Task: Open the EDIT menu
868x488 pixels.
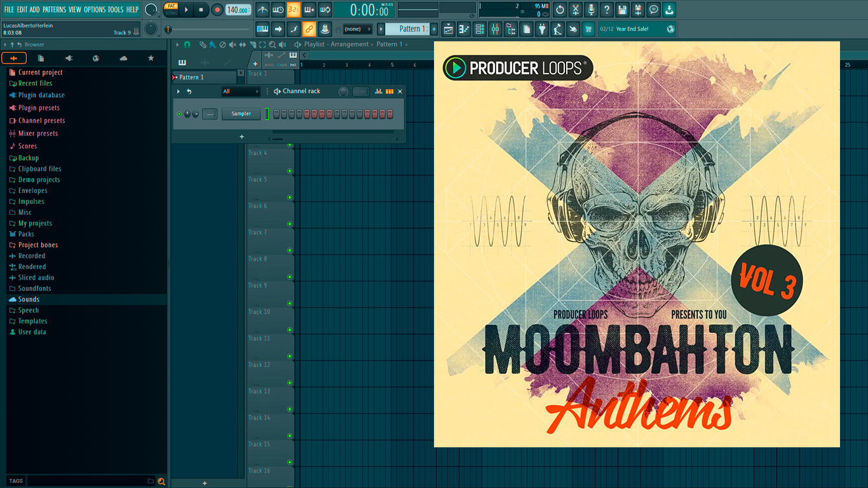Action: coord(22,10)
